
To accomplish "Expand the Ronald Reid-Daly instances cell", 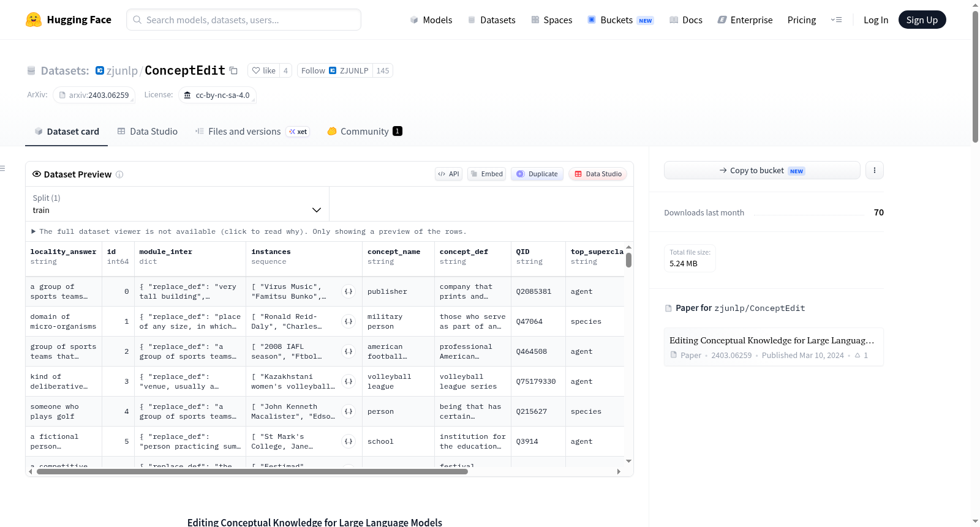I will [349, 321].
